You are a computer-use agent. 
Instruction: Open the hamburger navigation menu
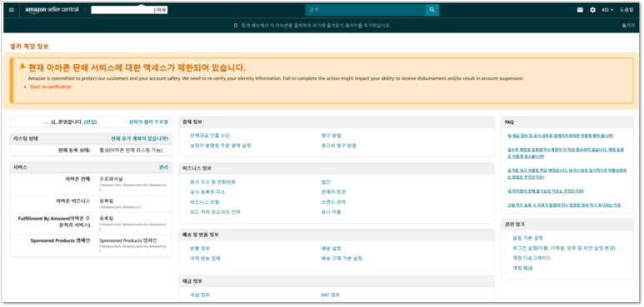coord(11,10)
